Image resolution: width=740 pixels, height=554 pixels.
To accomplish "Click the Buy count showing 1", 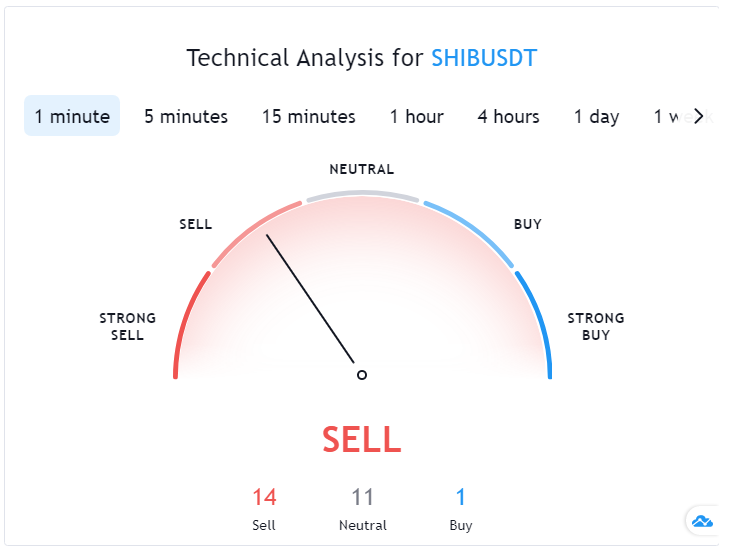I will [x=461, y=497].
